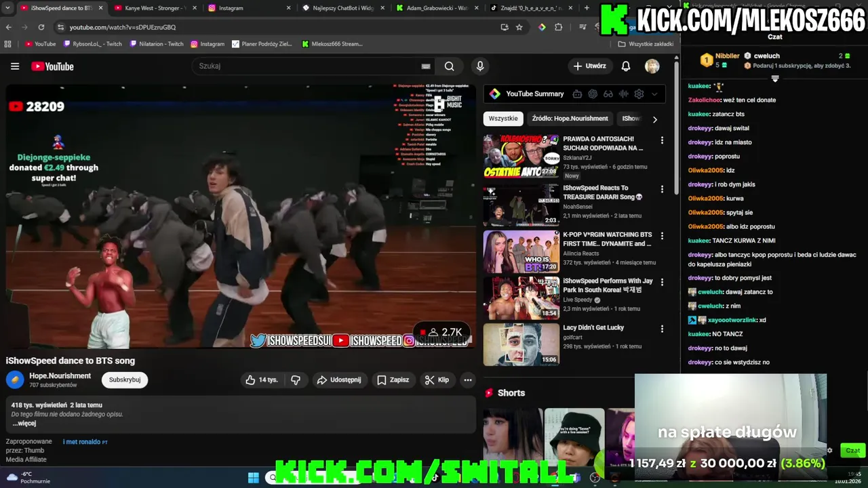The image size is (868, 488).
Task: Click the install app icon in address bar
Action: (505, 27)
